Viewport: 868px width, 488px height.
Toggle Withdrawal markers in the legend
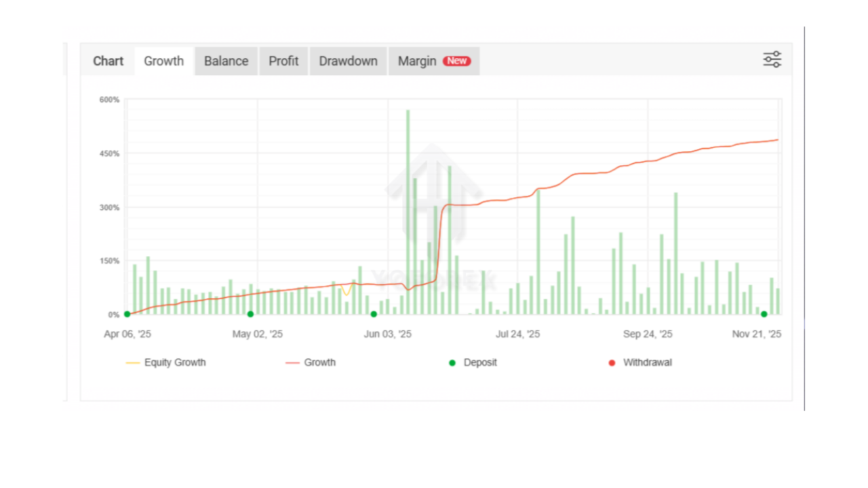(647, 363)
